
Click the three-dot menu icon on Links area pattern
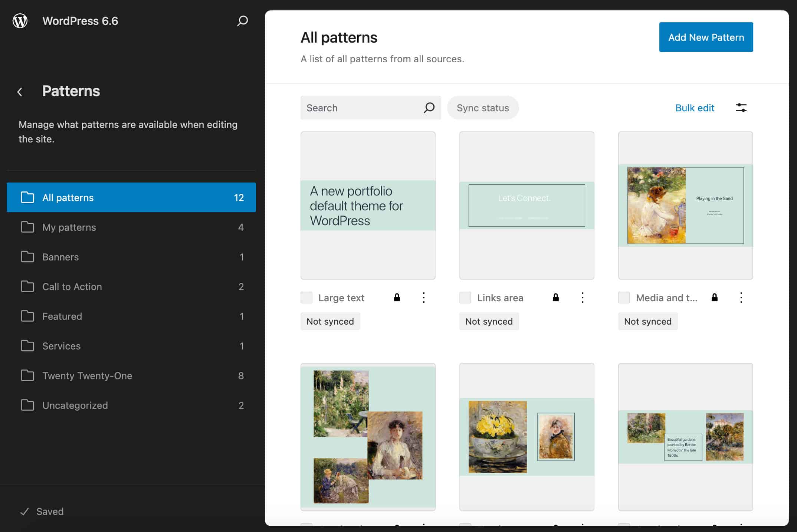pos(583,298)
